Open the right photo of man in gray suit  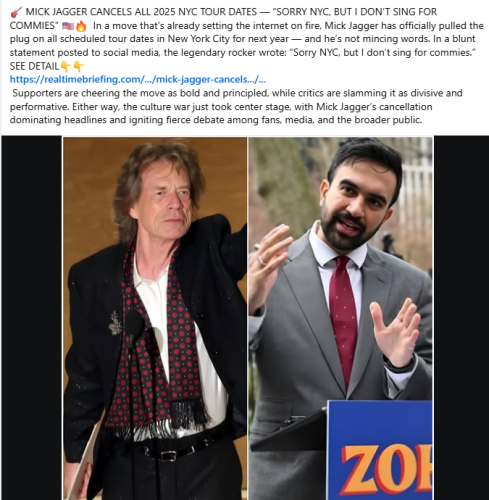tap(340, 318)
